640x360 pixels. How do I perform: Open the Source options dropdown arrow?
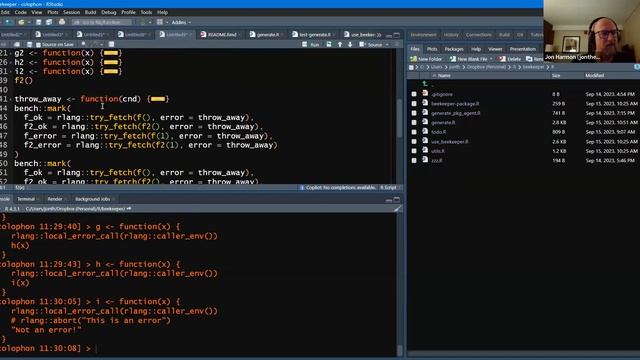pyautogui.click(x=387, y=44)
